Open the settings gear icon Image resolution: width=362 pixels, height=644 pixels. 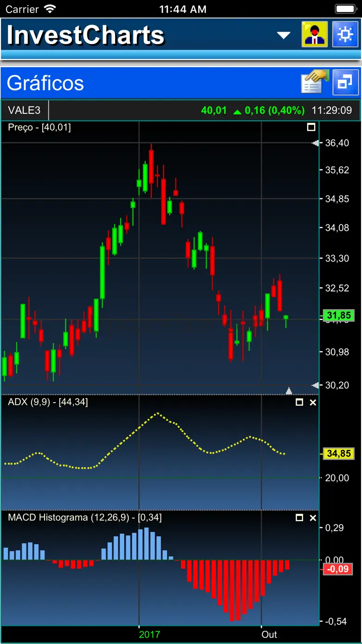tap(345, 34)
